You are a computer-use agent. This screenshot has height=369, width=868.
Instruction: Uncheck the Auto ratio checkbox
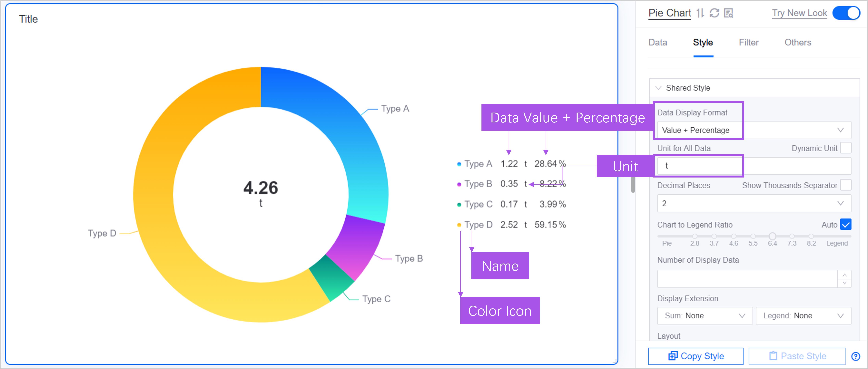click(846, 224)
